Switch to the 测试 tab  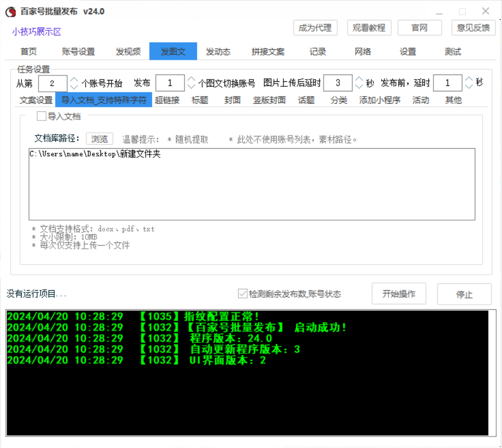[453, 51]
